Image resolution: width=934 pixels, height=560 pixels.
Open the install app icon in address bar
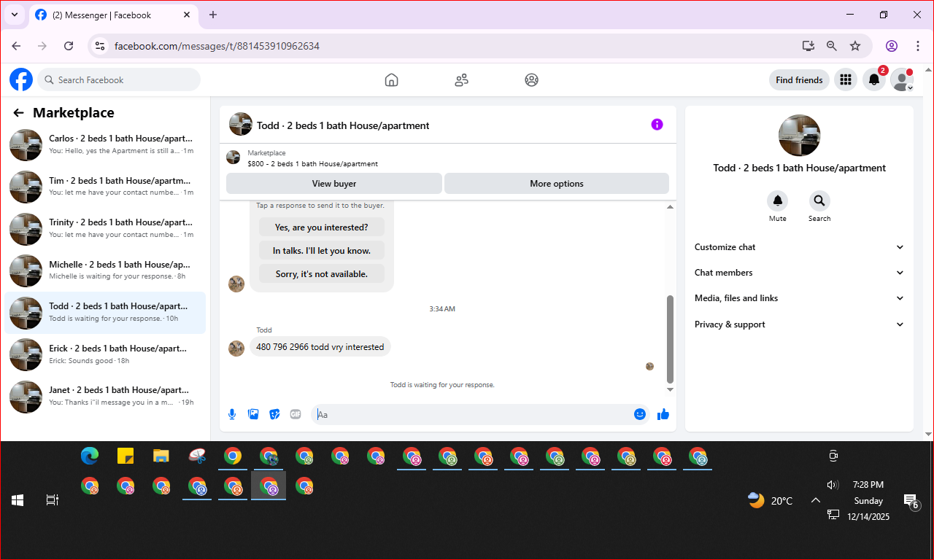[808, 46]
